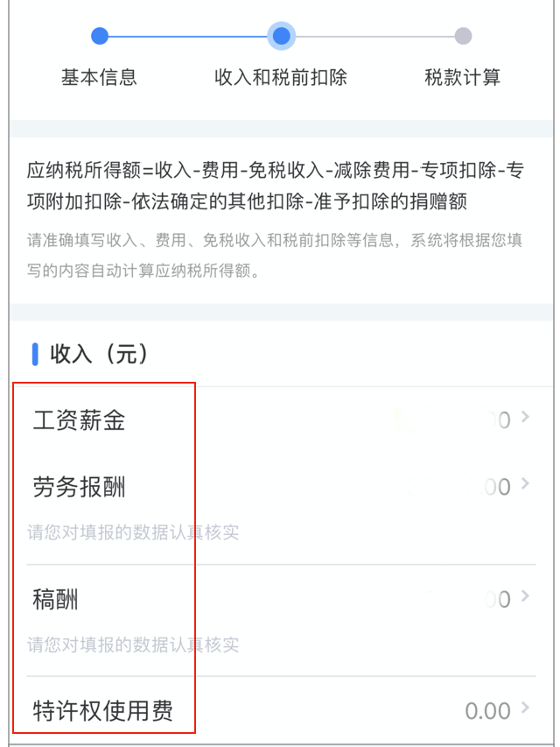The height and width of the screenshot is (747, 560).
Task: Select the 特许权使用费 income item
Action: click(x=102, y=710)
